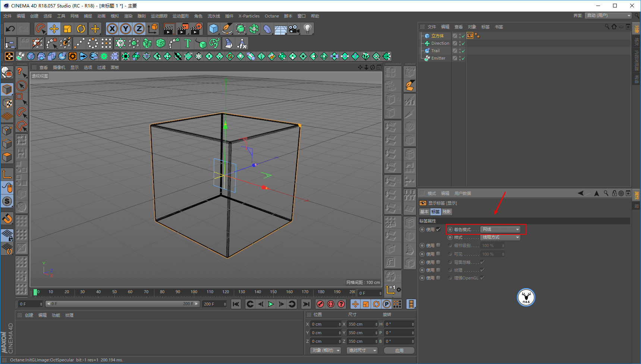Switch to the 残影 tab in Attribute Manager
Image resolution: width=641 pixels, height=364 pixels.
[x=446, y=212]
